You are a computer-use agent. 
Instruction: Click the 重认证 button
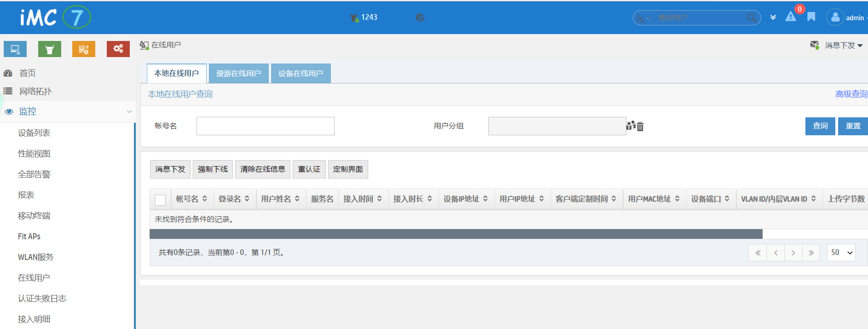[309, 169]
